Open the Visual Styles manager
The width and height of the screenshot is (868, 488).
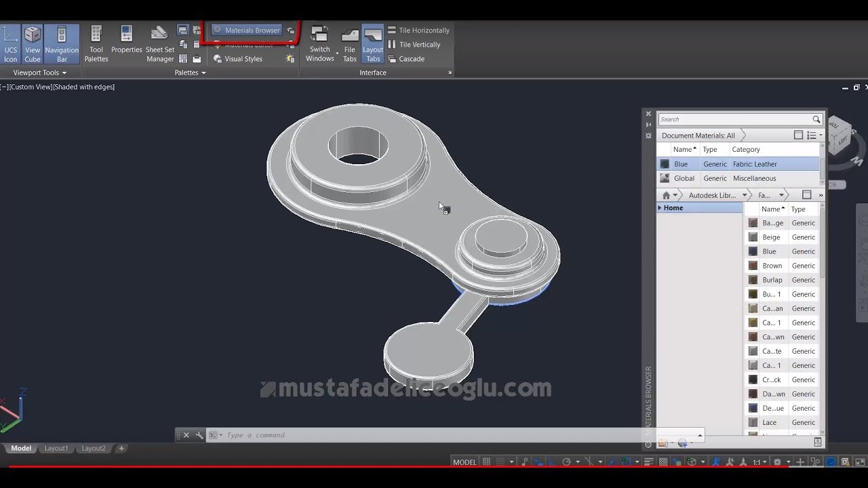click(238, 59)
